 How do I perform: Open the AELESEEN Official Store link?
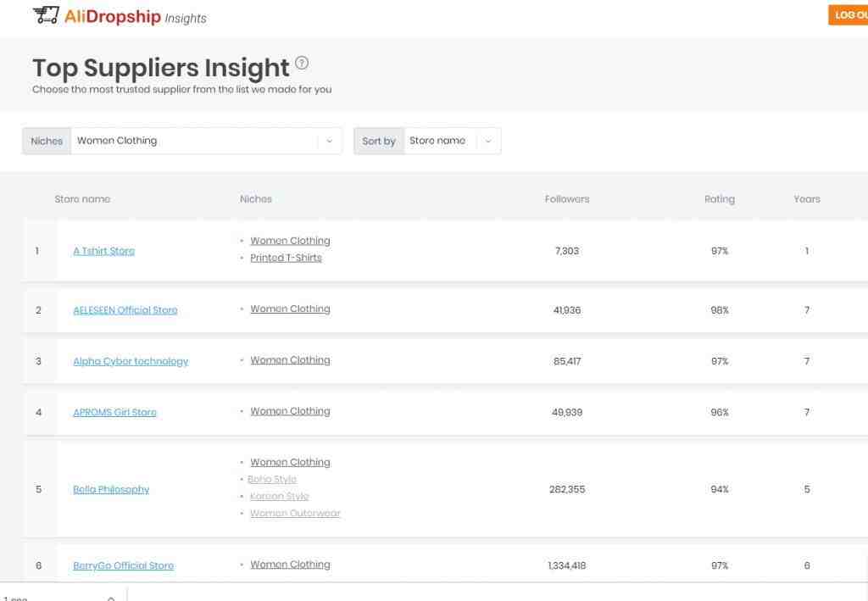[125, 310]
